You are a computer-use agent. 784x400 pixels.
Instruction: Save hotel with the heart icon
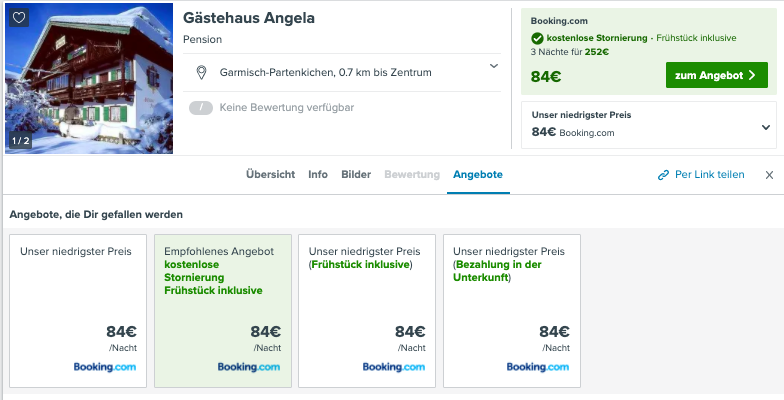tap(18, 18)
